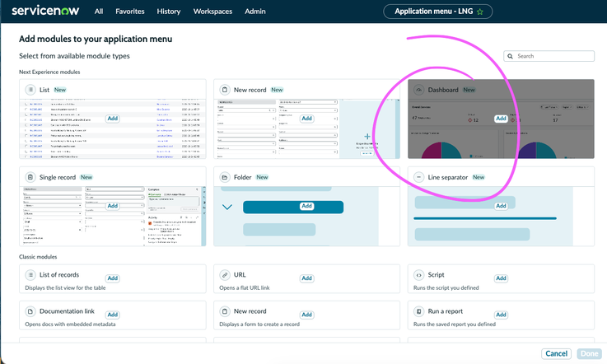
Task: Click the URL link icon
Action: pyautogui.click(x=225, y=275)
